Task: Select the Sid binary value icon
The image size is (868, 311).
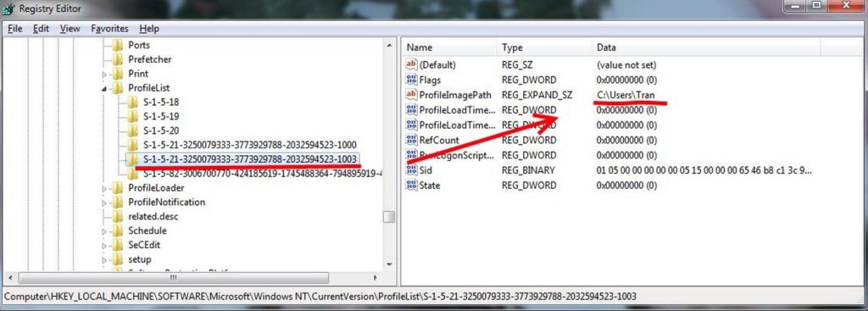Action: pos(411,169)
